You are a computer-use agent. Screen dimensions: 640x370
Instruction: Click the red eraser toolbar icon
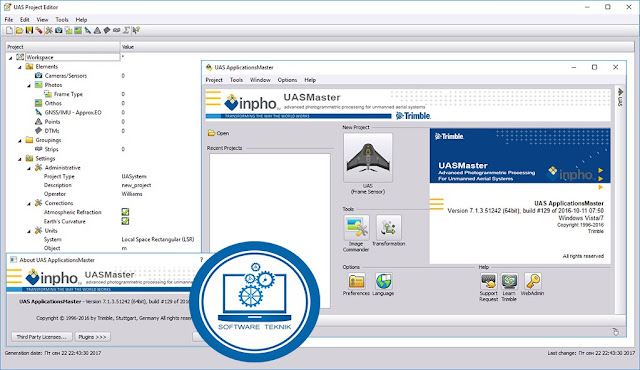pyautogui.click(x=39, y=30)
